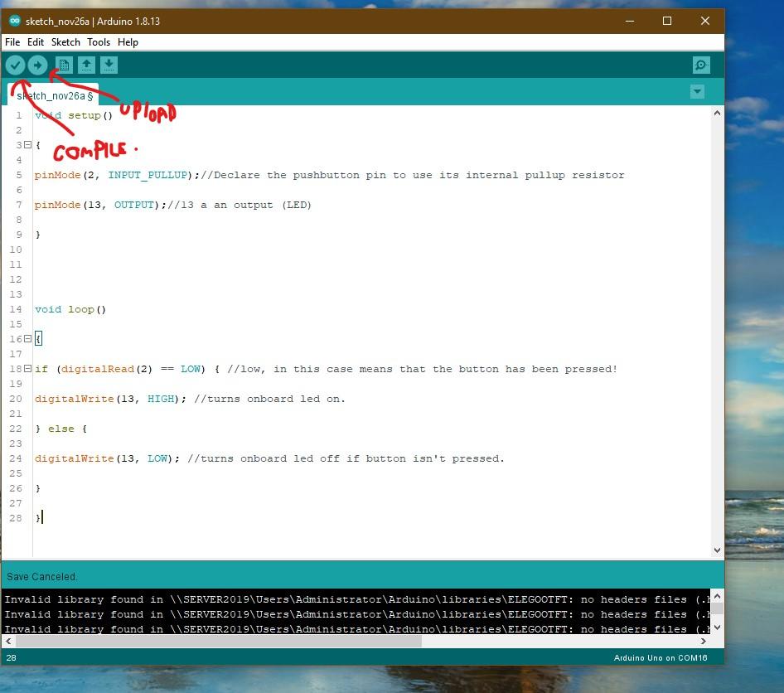Click the line number 28 in status bar
Screen dimensions: 784x693
click(11, 657)
